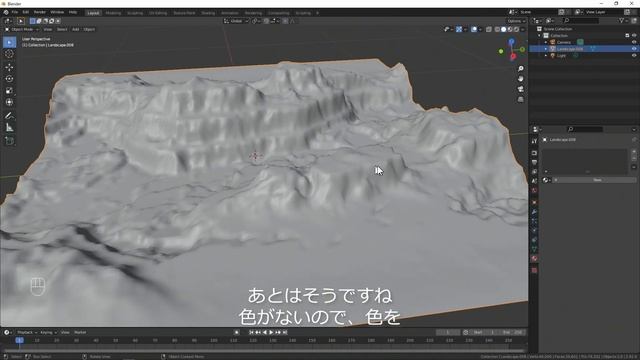The image size is (640, 360).
Task: Open the Texture properties tab
Action: (x=534, y=270)
